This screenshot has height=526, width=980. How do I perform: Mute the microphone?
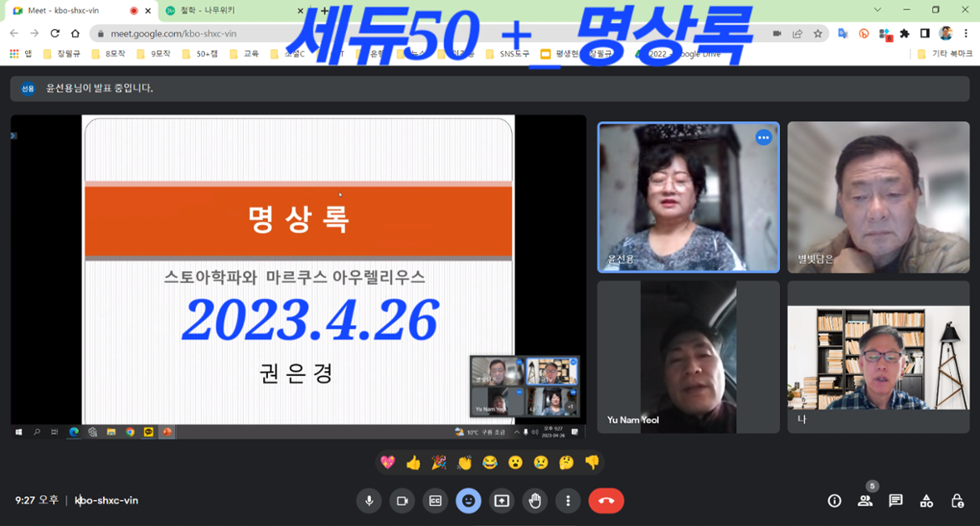click(x=369, y=500)
